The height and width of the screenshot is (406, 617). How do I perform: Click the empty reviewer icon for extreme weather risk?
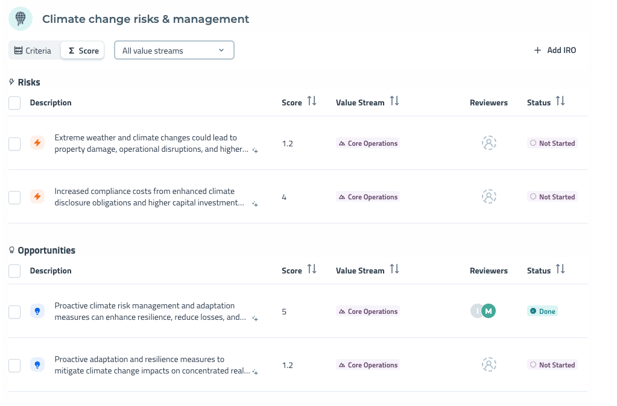488,143
